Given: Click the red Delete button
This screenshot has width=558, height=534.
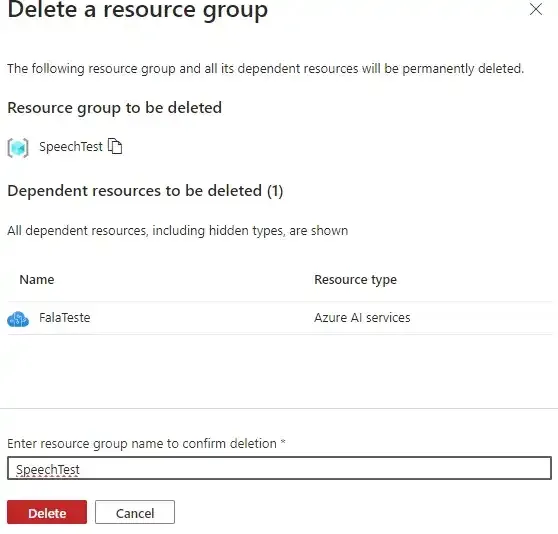Looking at the screenshot, I should pos(47,512).
